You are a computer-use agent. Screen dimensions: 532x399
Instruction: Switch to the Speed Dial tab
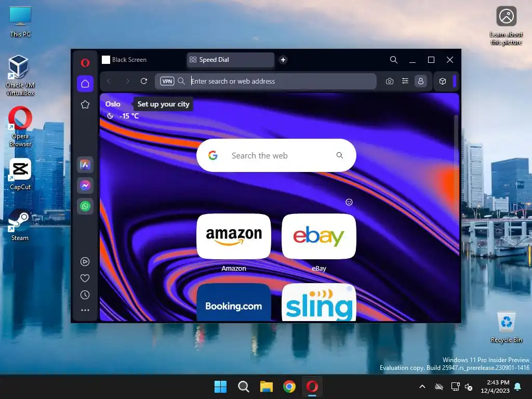pos(230,60)
